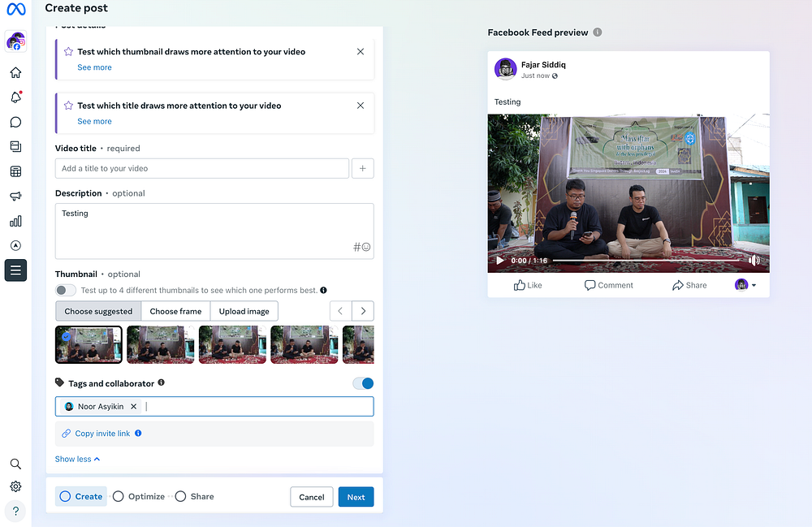Screen dimensions: 812x527
Task: Open the Meta logo home
Action: click(x=16, y=9)
